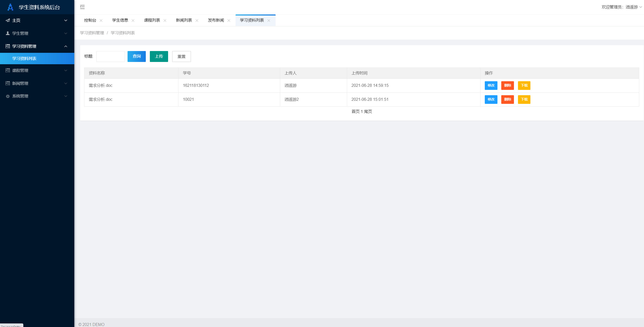The image size is (644, 327).
Task: Close the 控制台 tab
Action: (x=101, y=21)
